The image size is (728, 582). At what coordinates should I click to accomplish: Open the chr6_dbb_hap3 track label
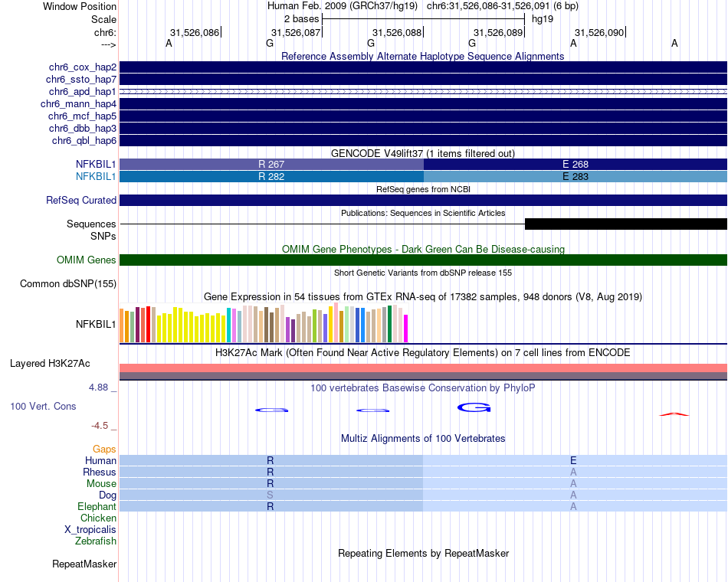(83, 128)
